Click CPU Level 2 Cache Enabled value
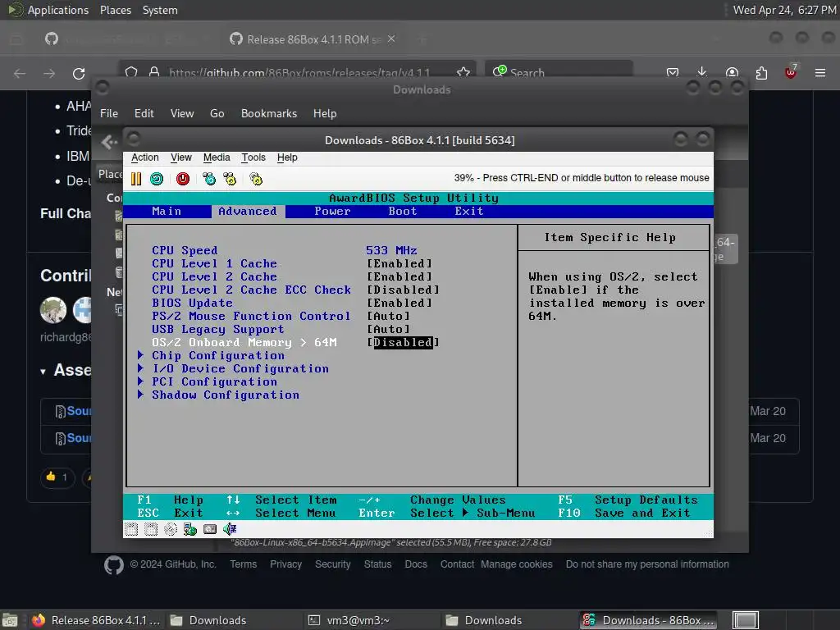Screen dimensions: 840x630 399,277
